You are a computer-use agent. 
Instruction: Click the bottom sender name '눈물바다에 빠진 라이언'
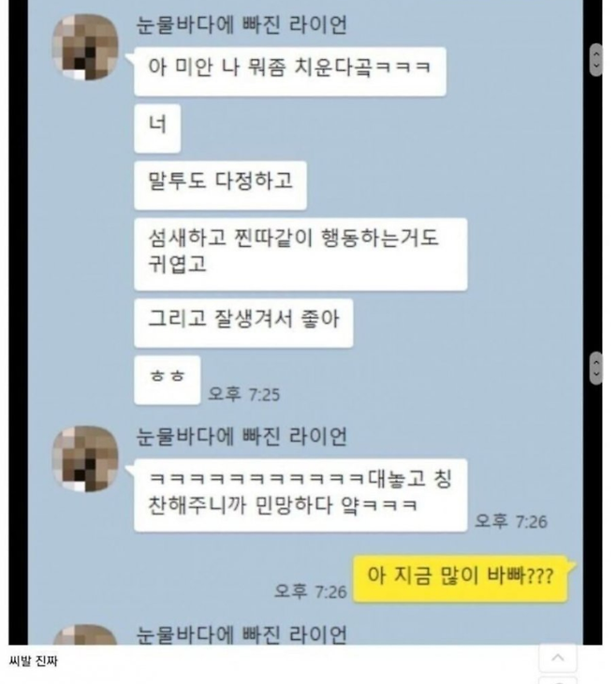(x=242, y=634)
